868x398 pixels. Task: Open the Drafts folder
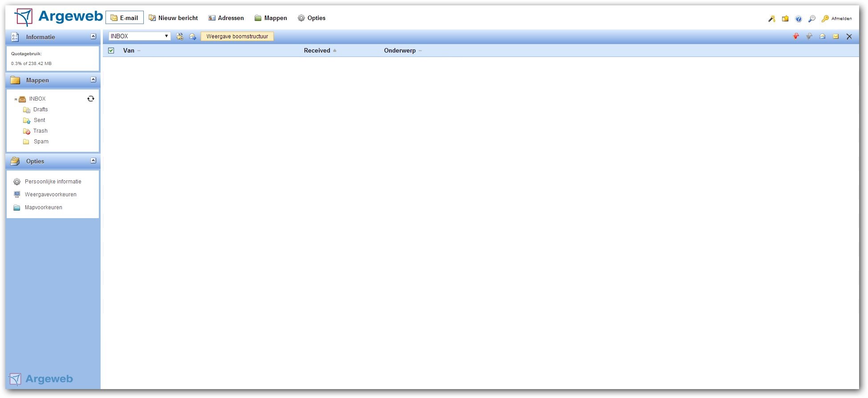pos(41,110)
